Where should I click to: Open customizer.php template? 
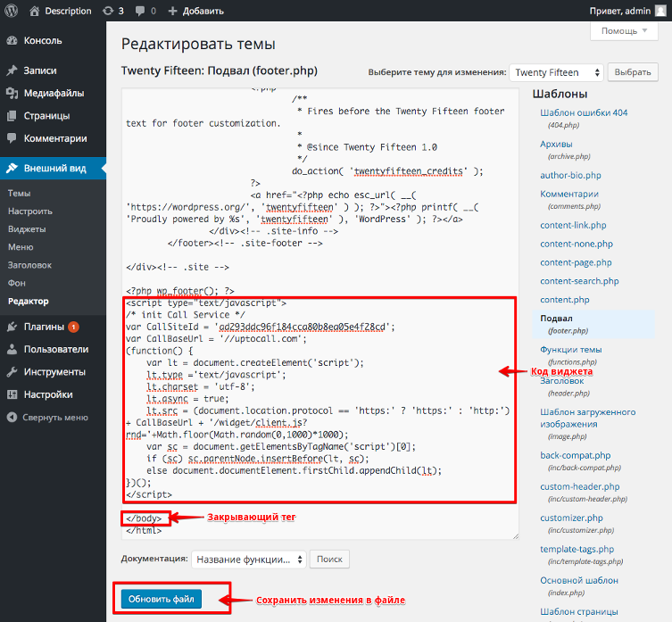coord(571,518)
